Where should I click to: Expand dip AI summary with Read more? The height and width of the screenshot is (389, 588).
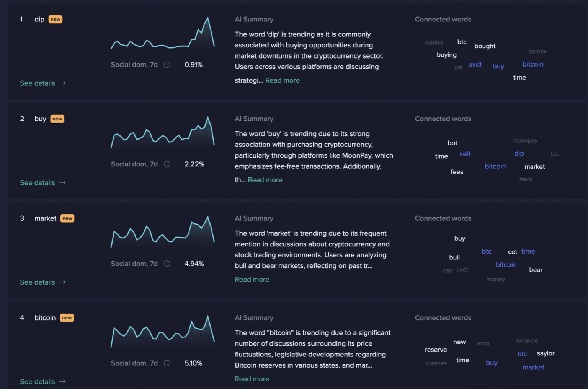pyautogui.click(x=283, y=80)
